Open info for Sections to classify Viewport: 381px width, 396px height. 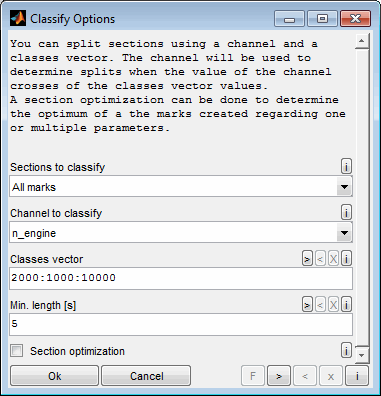(346, 166)
